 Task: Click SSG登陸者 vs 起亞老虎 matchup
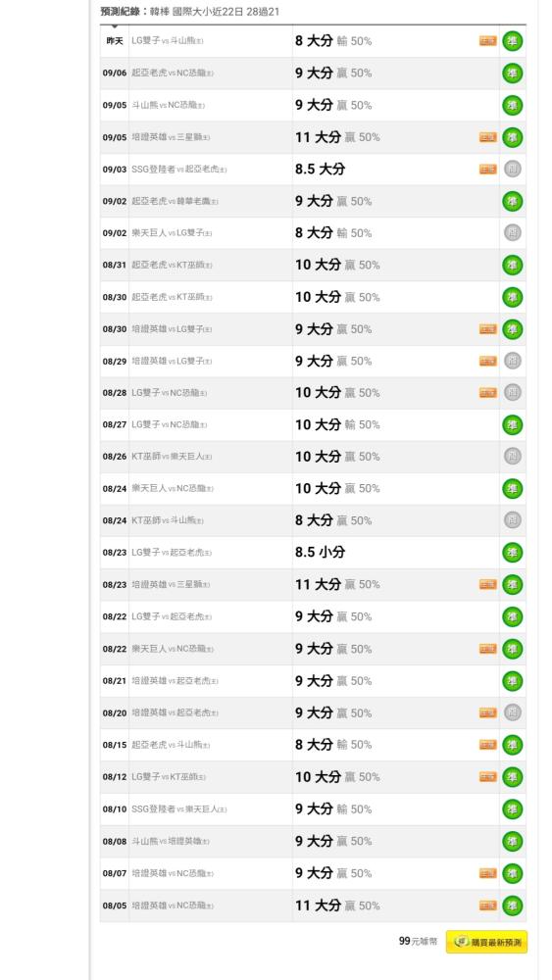point(178,170)
